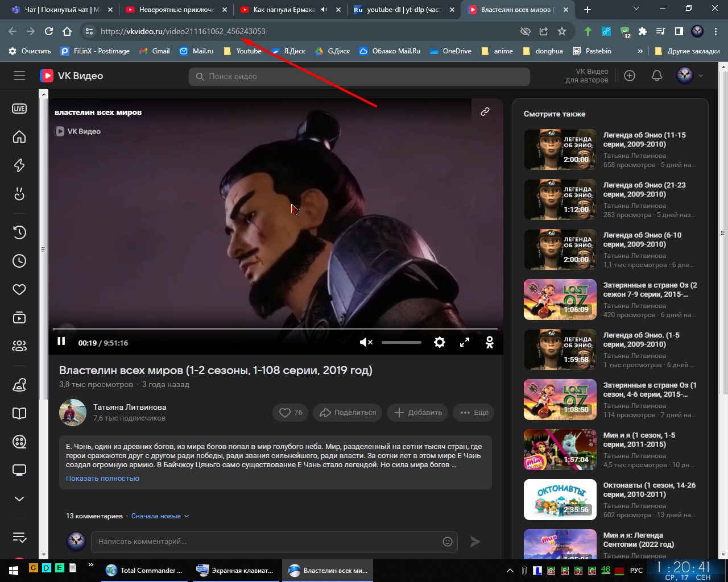Open 'Октонавты' video thumbnail
Viewport: 728px width, 582px height.
(560, 500)
